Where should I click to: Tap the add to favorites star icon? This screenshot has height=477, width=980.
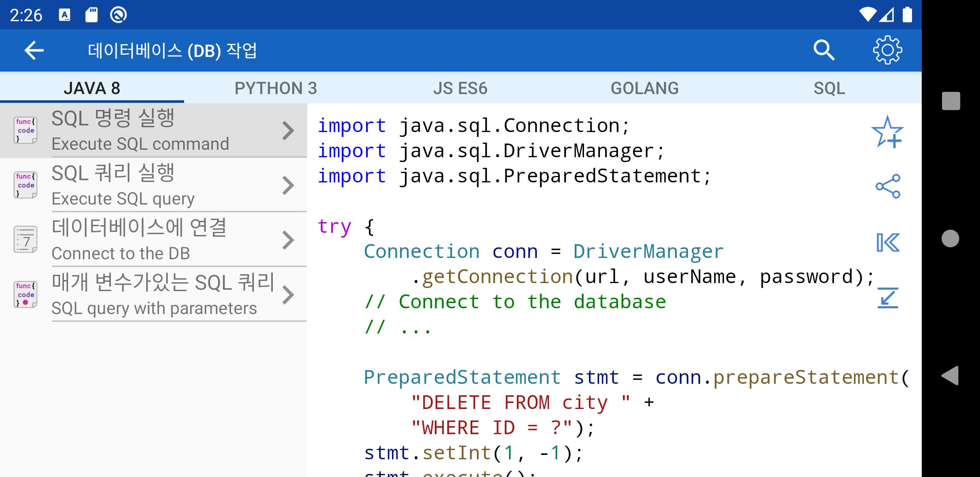[x=887, y=132]
